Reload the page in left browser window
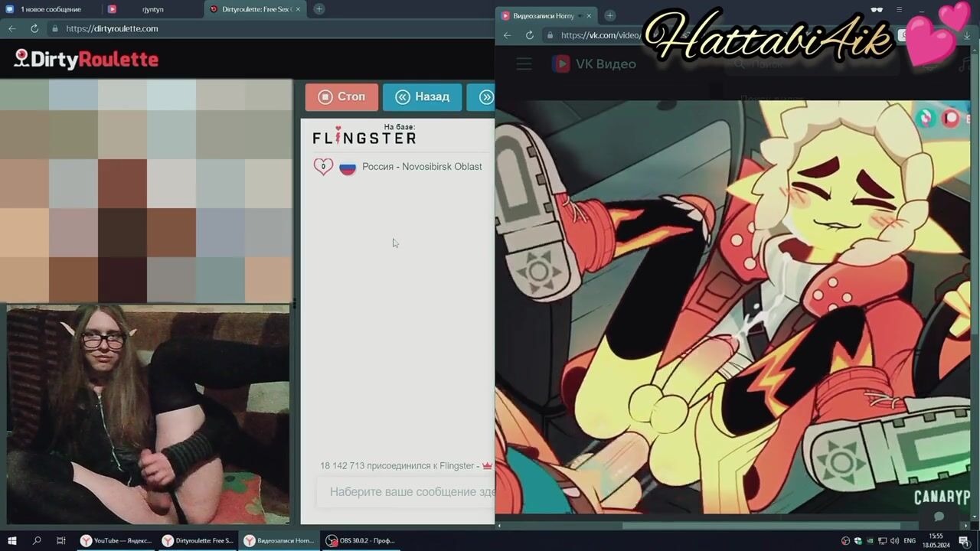The image size is (980, 551). (x=34, y=28)
